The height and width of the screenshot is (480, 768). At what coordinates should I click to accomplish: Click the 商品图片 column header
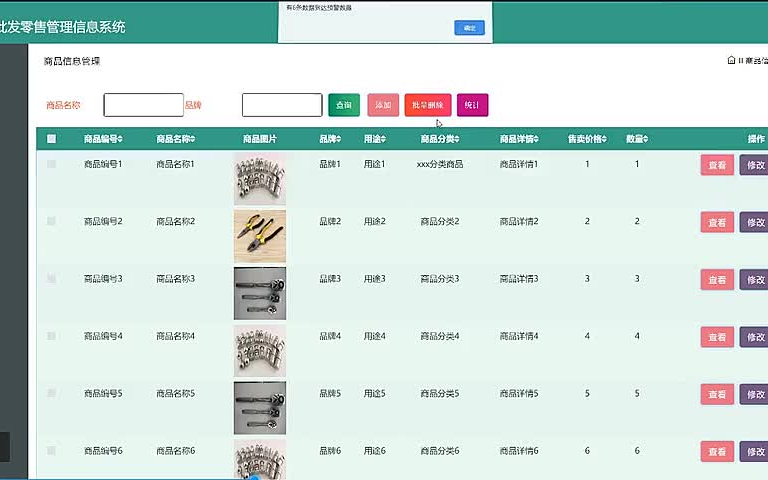click(x=260, y=139)
